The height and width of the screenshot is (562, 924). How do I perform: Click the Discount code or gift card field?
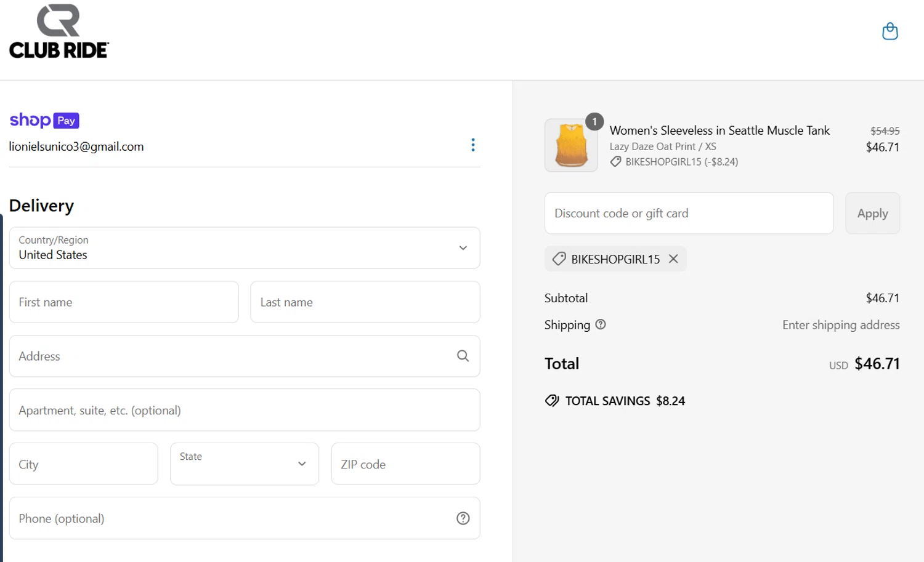689,213
